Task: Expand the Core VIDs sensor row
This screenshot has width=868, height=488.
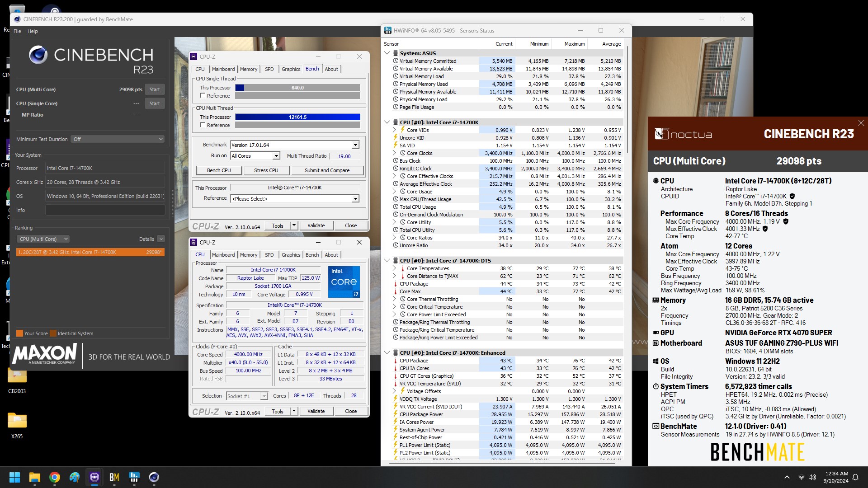Action: coord(394,130)
